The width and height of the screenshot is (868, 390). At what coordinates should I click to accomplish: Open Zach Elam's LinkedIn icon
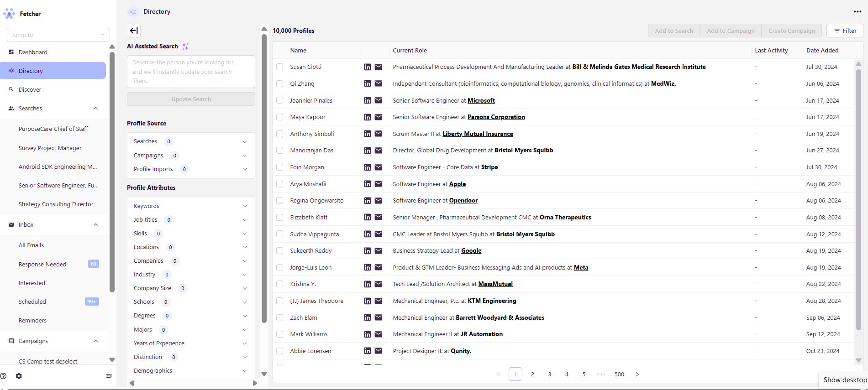click(367, 317)
